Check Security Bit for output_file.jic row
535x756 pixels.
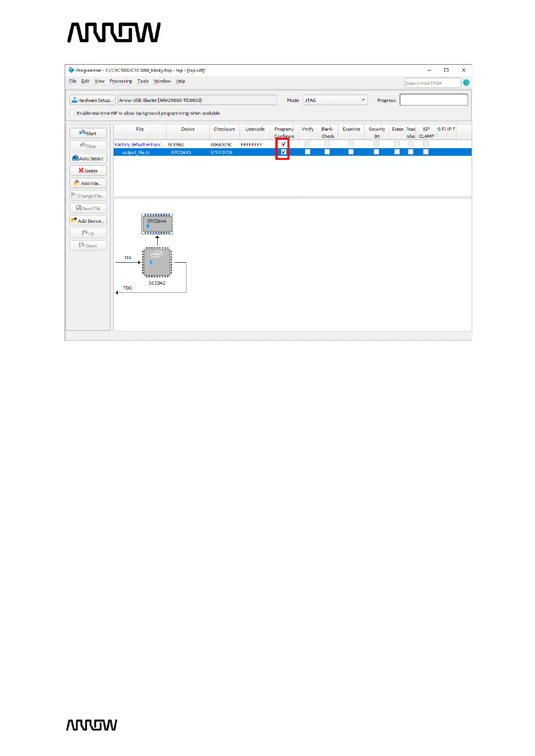tap(376, 152)
